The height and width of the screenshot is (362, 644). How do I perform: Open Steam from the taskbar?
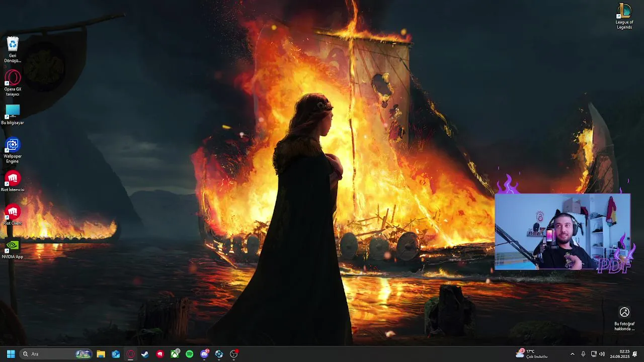click(x=145, y=354)
